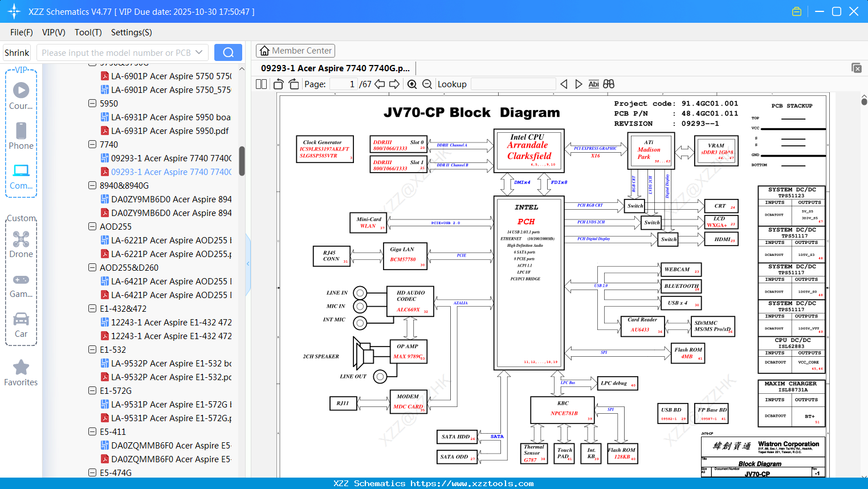
Task: Click the file tree vertical scrollbar thumb
Action: (242, 161)
